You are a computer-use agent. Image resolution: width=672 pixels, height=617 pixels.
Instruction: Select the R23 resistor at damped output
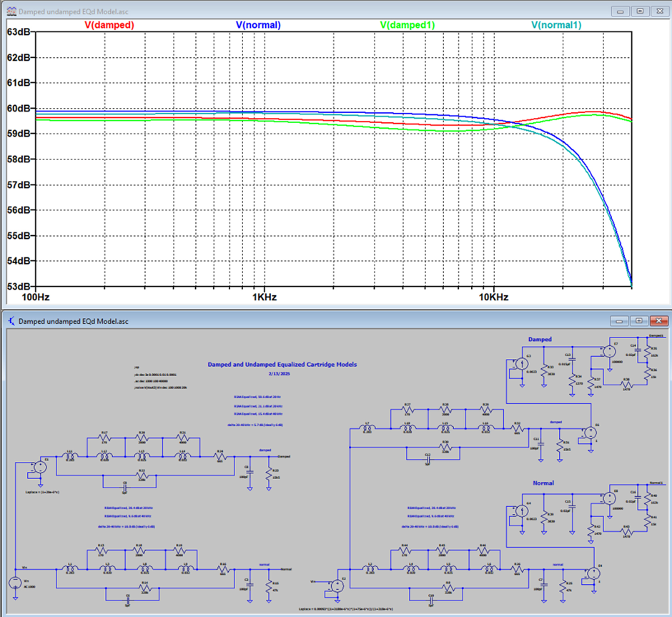(269, 473)
